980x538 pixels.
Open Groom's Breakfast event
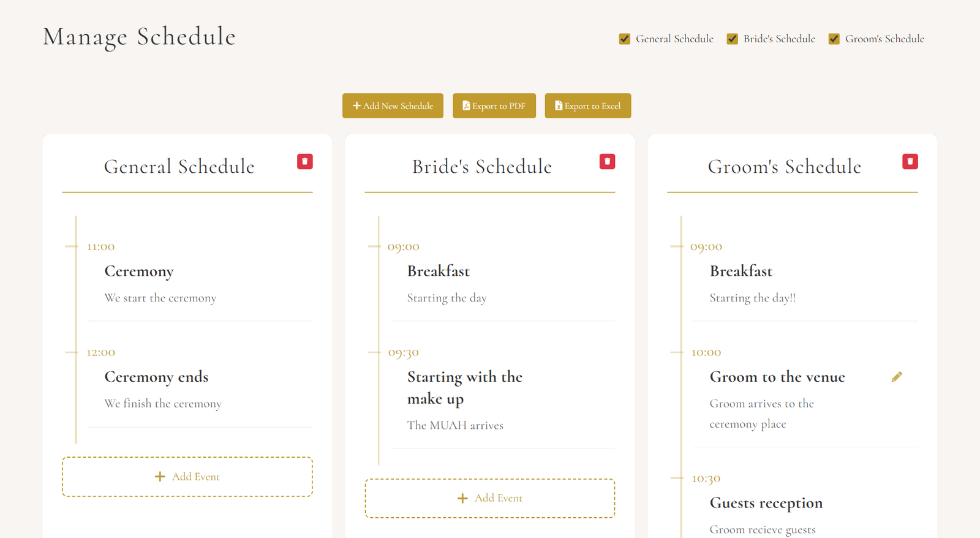click(741, 271)
